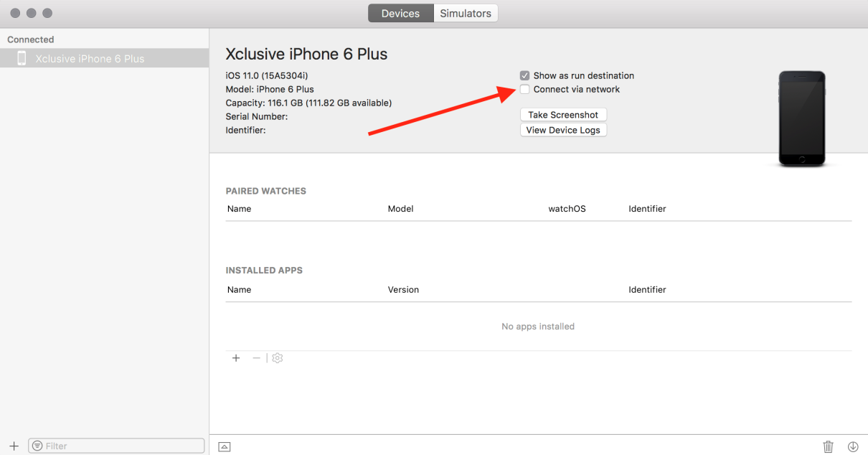Click the Name column under Paired Watches
Viewport: 868px width, 455px height.
(240, 209)
